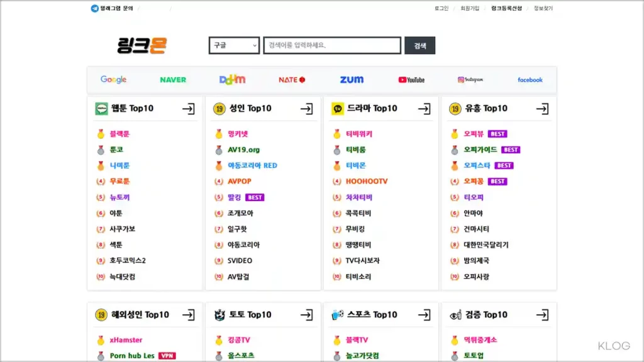
Task: Click the 19 badge beside 유흥 Top10
Action: 455,109
